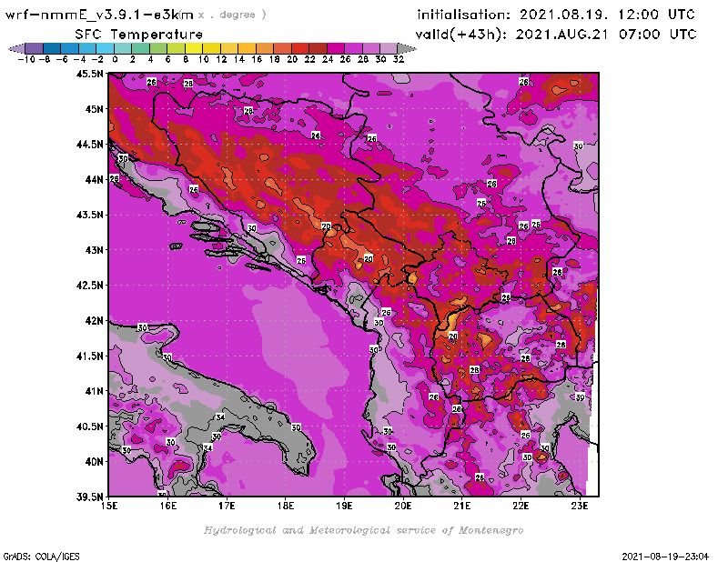Image resolution: width=728 pixels, height=562 pixels.
Task: Pick the legend swatch between 12 and 14
Action: [x=229, y=48]
